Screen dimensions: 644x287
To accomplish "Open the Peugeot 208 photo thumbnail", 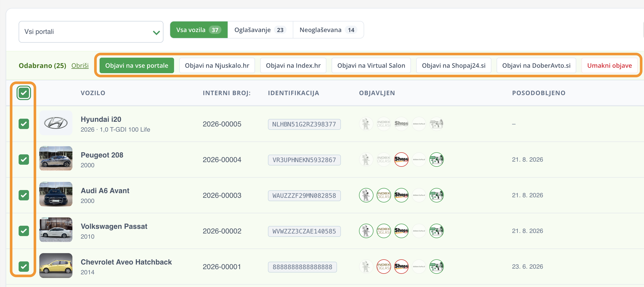I will click(56, 158).
